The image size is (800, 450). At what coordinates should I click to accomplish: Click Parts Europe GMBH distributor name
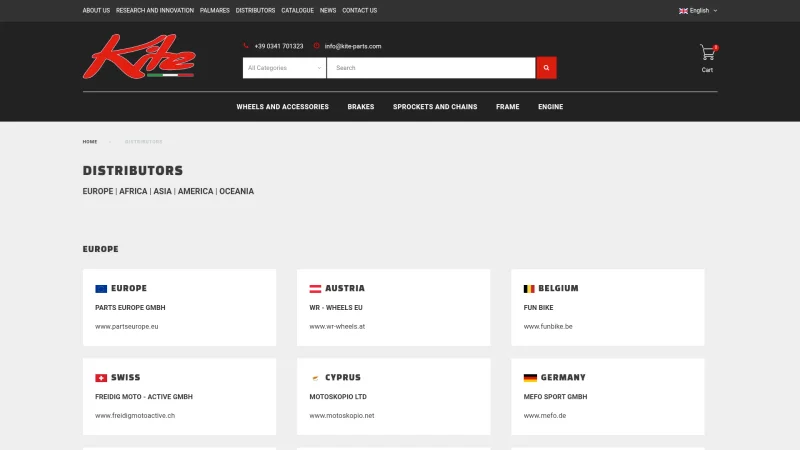pos(130,308)
